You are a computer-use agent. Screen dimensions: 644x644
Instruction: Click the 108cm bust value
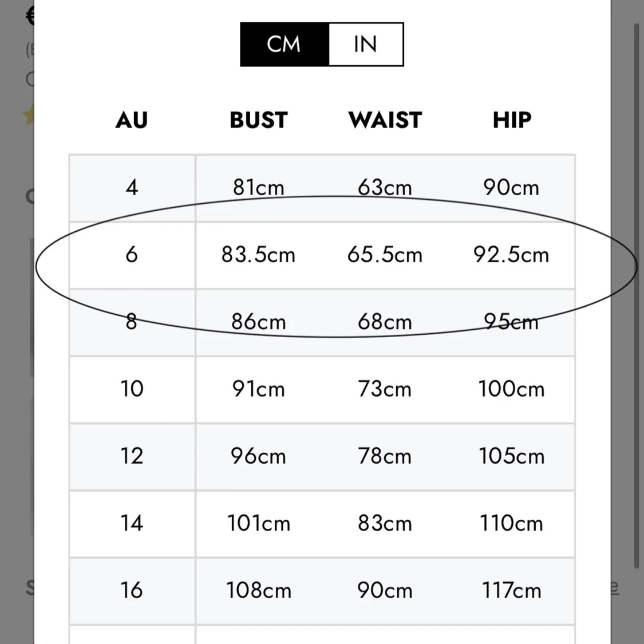pos(259,590)
